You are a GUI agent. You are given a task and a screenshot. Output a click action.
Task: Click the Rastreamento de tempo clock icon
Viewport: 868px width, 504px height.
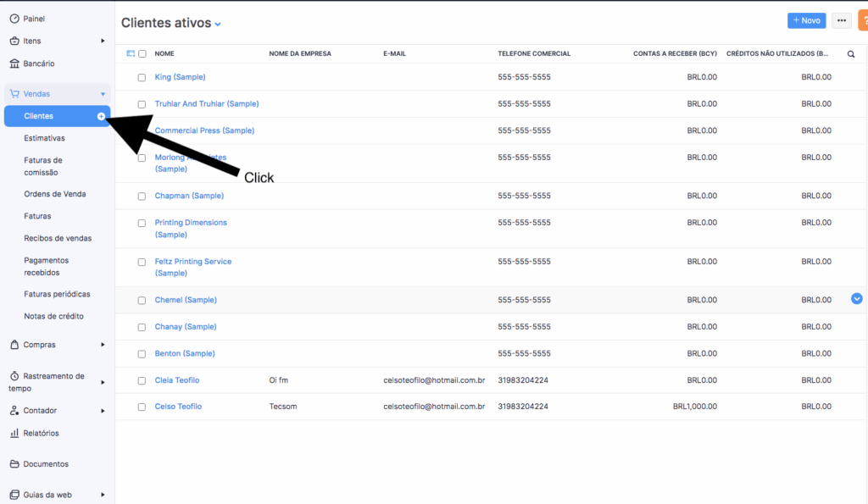tap(14, 376)
